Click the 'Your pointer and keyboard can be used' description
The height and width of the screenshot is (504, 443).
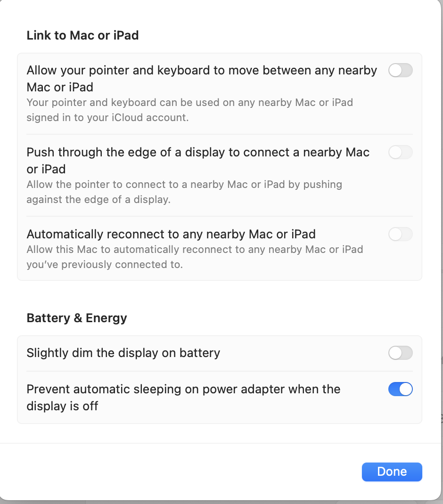click(189, 102)
